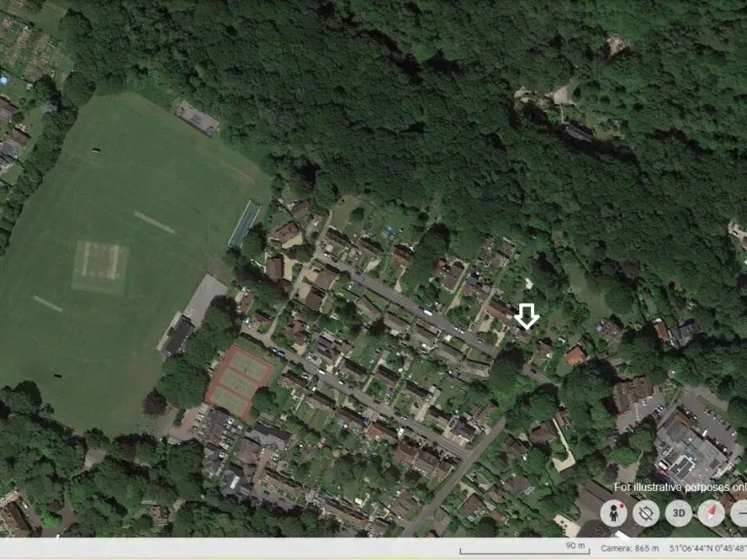Click the rectangular cricket square on the field
This screenshot has height=560, width=747.
(99, 266)
